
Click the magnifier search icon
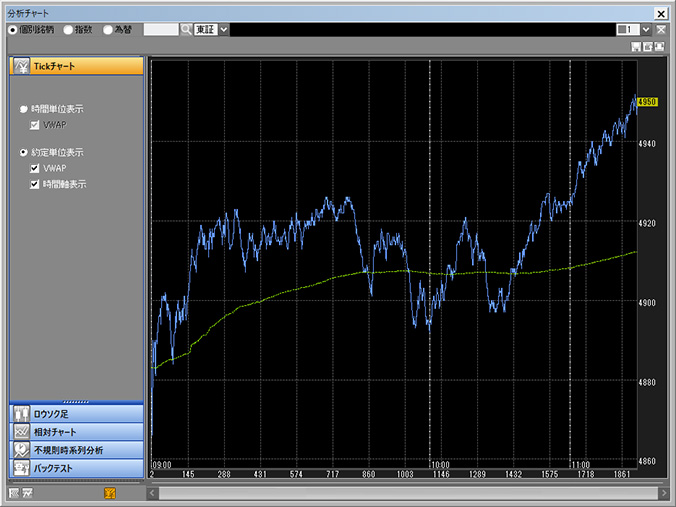pyautogui.click(x=186, y=30)
